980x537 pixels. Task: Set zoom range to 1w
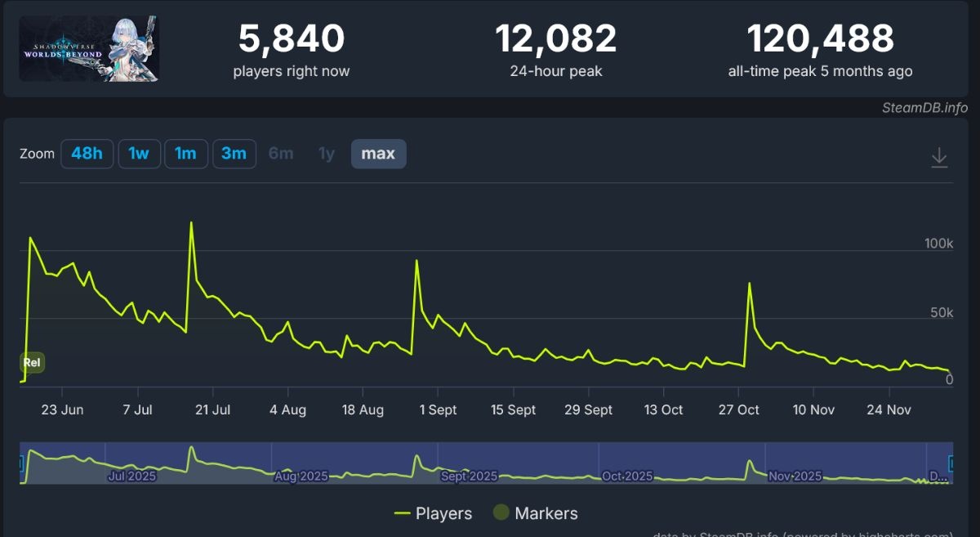pos(139,154)
